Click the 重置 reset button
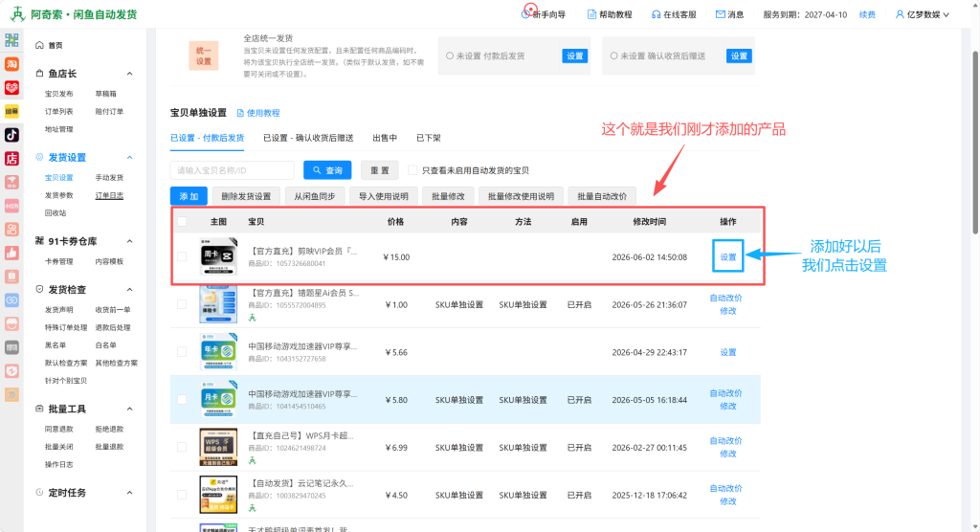980x532 pixels. (x=379, y=170)
